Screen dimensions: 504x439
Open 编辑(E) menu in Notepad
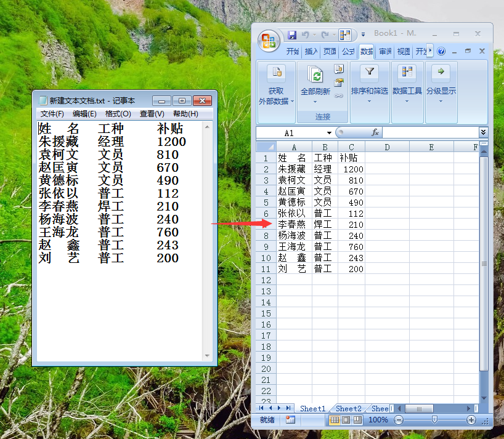coord(84,114)
